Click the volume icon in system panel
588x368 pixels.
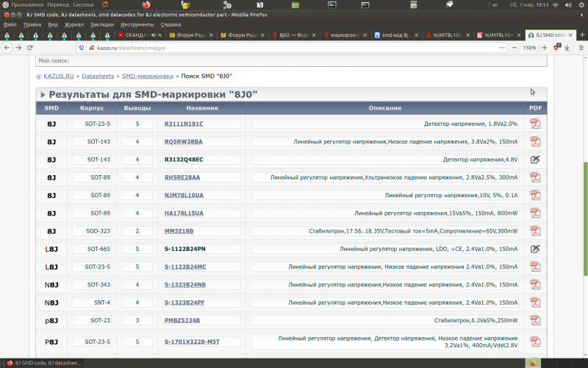point(568,5)
